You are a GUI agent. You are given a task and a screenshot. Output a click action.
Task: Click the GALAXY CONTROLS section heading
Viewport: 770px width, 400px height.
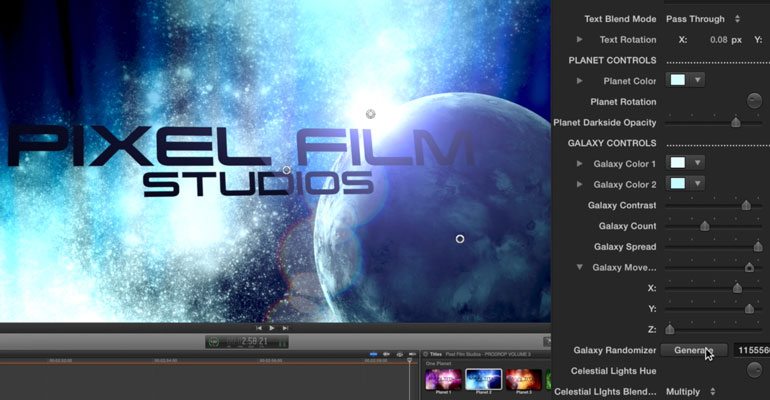tap(612, 143)
